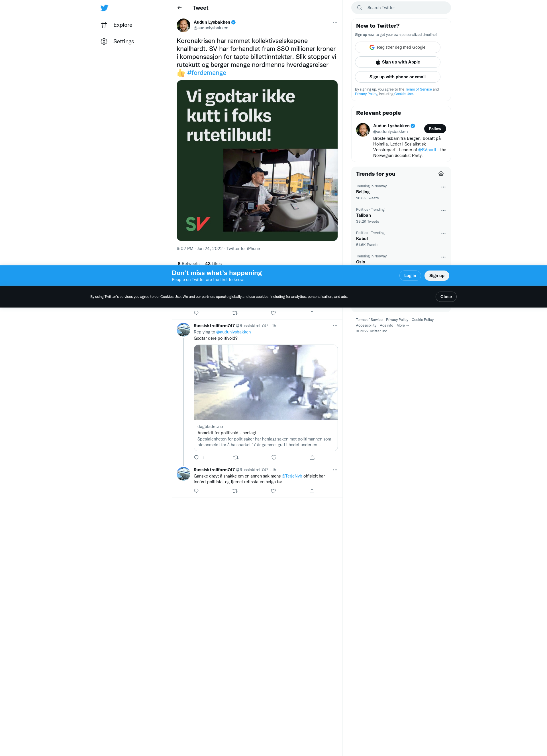Viewport: 547px width, 756px height.
Task: Click into the Search Twitter field
Action: (x=401, y=8)
